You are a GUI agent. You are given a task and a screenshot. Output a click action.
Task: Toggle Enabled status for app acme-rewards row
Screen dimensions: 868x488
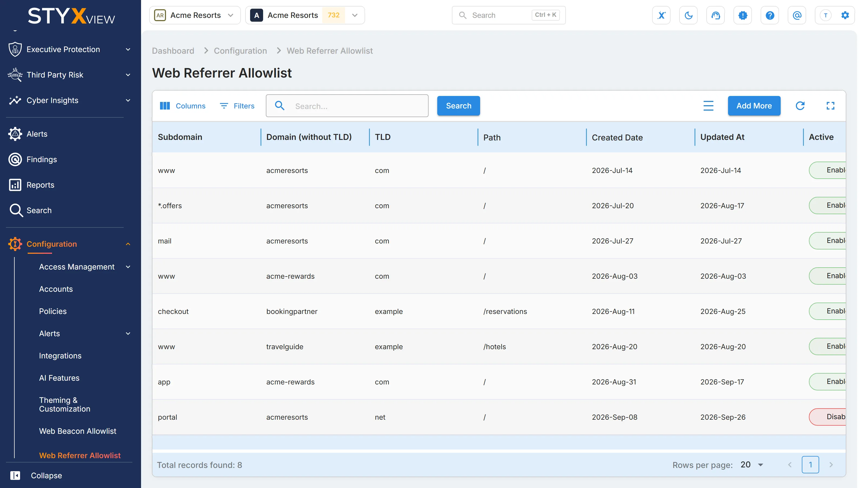[828, 381]
